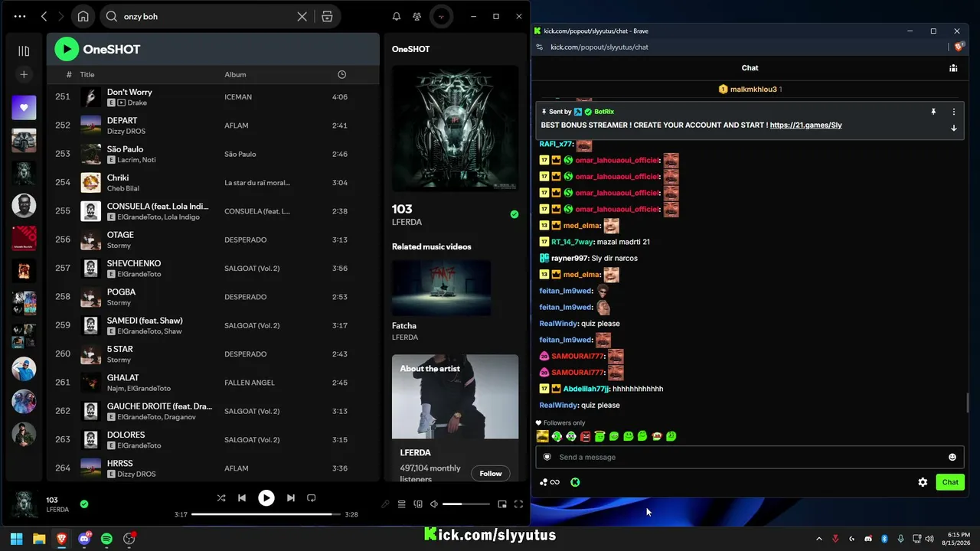Expand pinned message with down arrow
Viewport: 980px width, 551px height.
pyautogui.click(x=954, y=128)
